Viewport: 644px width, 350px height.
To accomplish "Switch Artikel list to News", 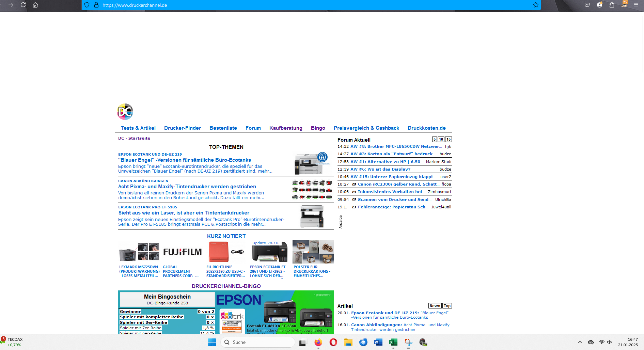I will [x=435, y=306].
